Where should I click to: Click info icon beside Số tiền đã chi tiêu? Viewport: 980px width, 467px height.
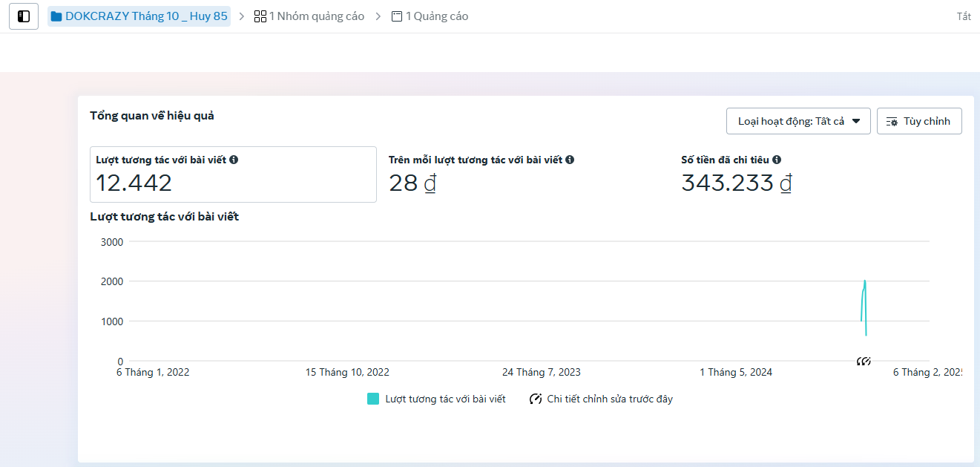(x=777, y=160)
